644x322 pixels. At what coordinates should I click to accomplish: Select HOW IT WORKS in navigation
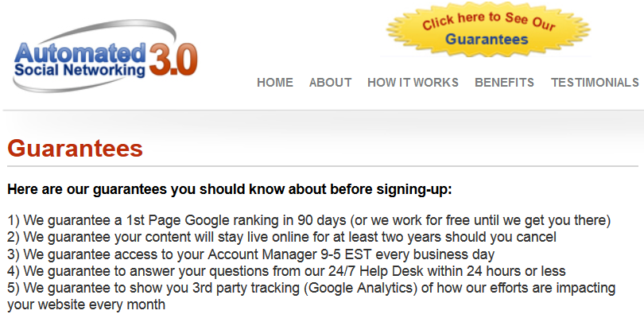[x=413, y=83]
